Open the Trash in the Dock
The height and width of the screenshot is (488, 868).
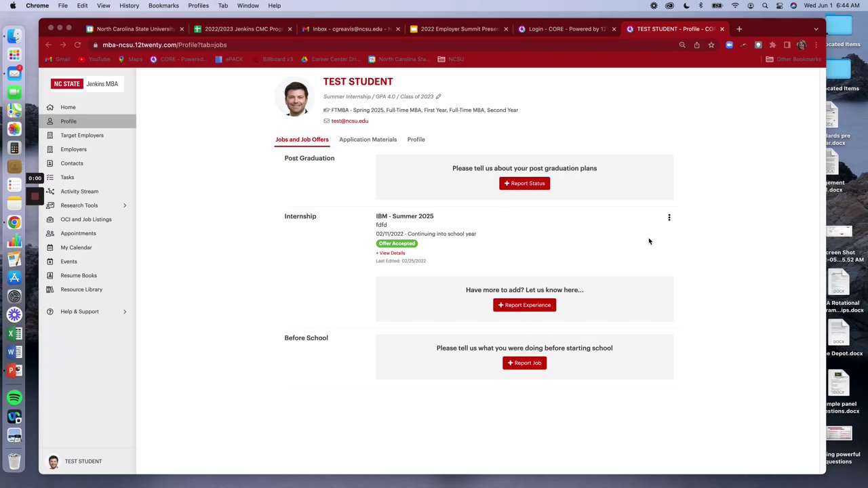coord(14,461)
